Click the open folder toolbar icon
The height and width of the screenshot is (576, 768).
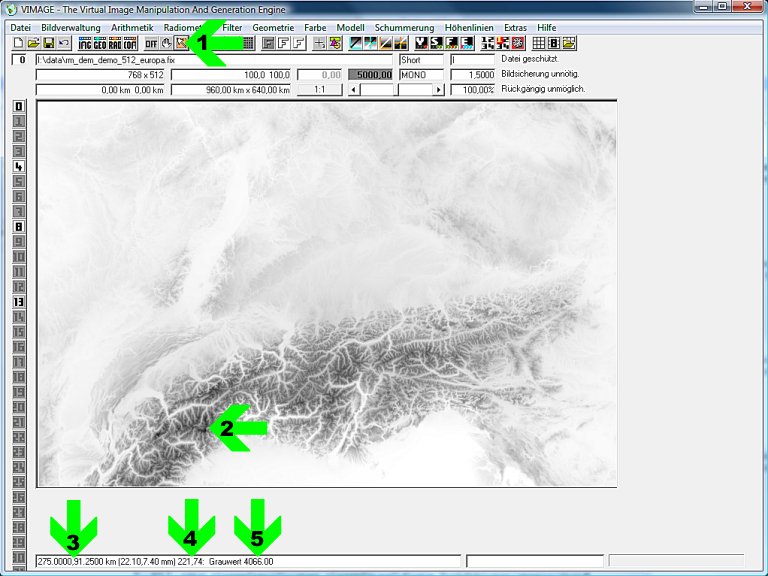[33, 43]
